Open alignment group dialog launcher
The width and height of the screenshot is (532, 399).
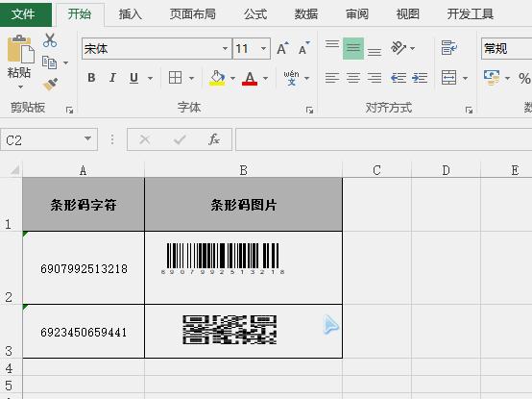coord(469,110)
